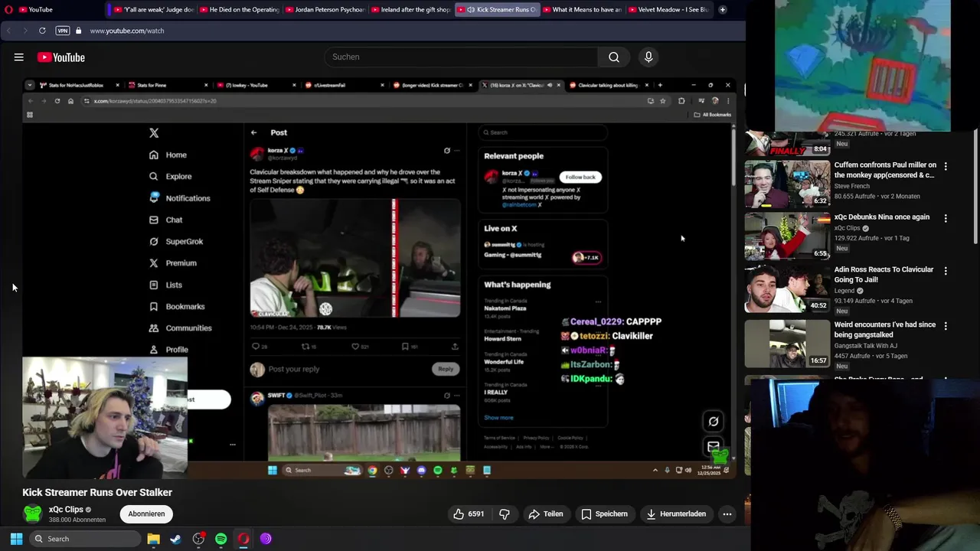Screen dimensions: 980x551
Task: Open video 'Weird encounters I've had since being gangstalked'
Action: tap(885, 329)
